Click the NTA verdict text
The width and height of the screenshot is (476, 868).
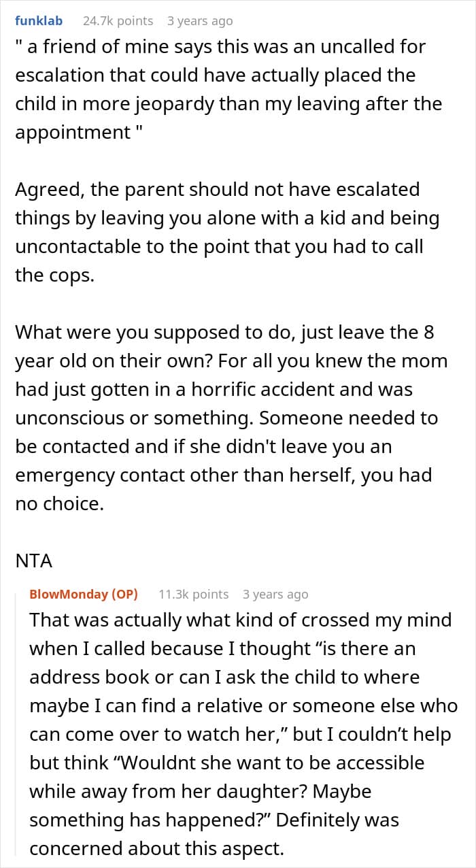coord(33,561)
